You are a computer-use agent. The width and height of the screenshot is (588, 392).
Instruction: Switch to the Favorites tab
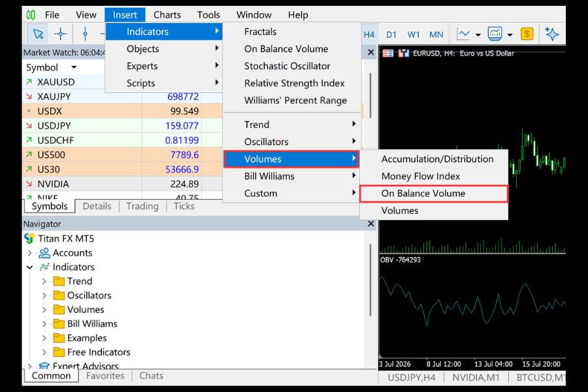pos(105,376)
